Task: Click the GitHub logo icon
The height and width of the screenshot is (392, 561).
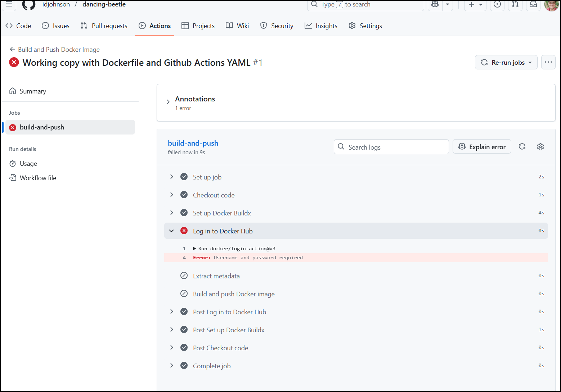Action: (x=29, y=4)
